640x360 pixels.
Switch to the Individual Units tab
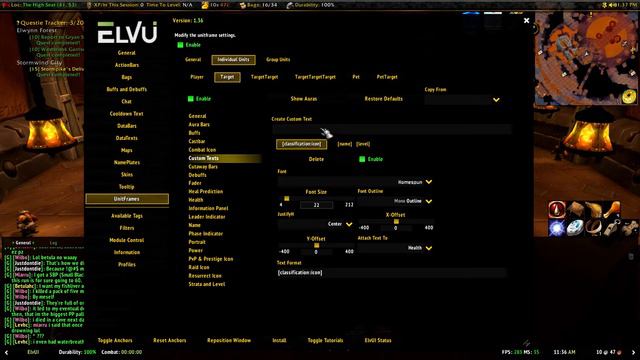[x=233, y=60]
